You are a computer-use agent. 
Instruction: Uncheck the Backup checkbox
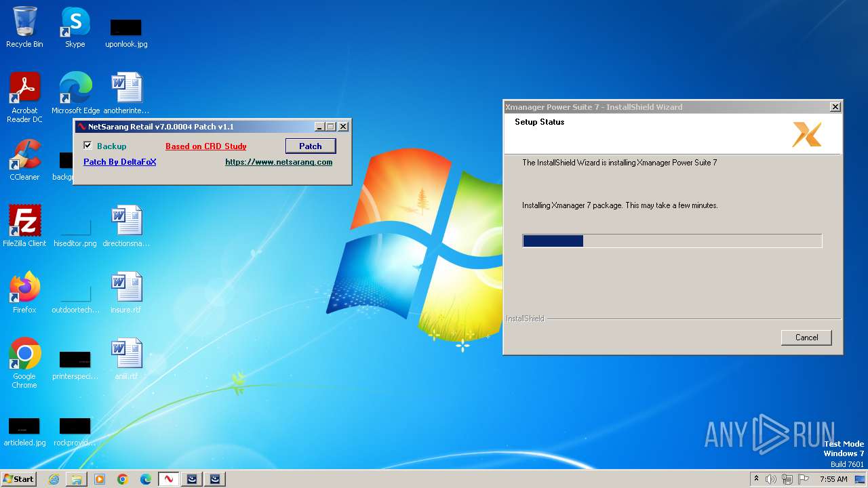[87, 146]
